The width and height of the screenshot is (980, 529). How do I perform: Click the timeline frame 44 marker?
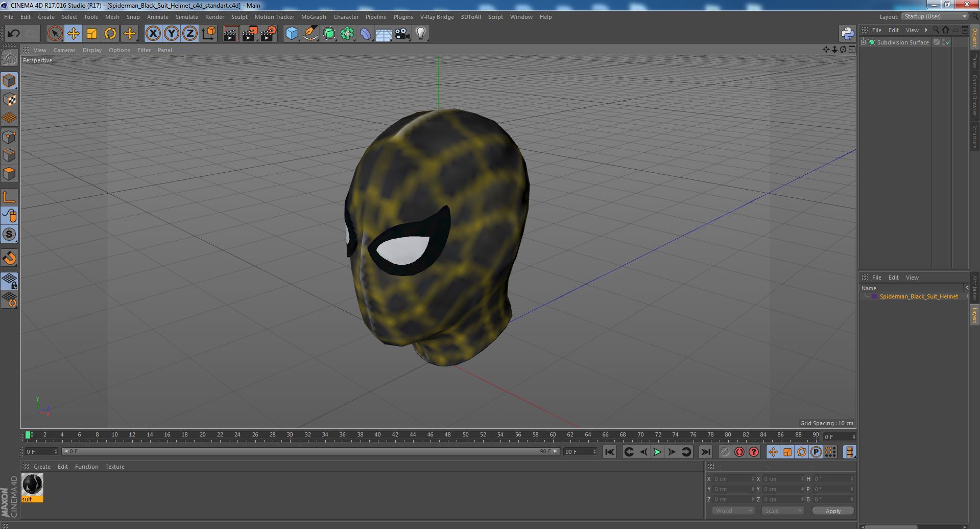click(413, 435)
